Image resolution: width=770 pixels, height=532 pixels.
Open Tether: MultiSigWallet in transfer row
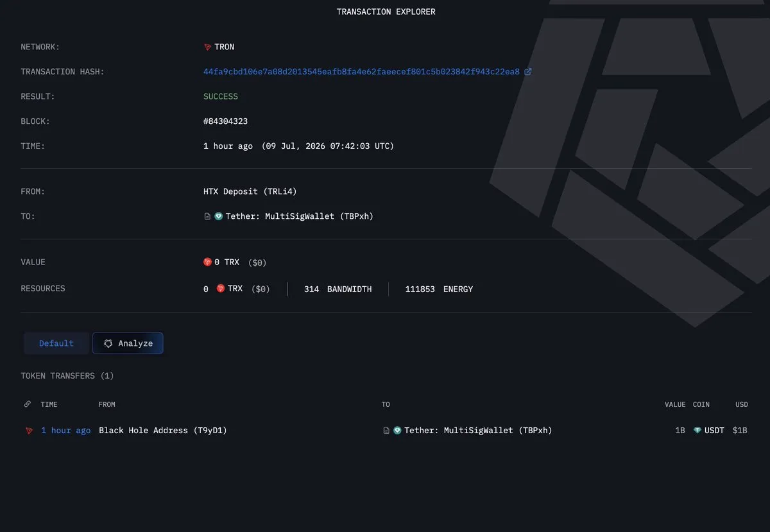click(478, 431)
